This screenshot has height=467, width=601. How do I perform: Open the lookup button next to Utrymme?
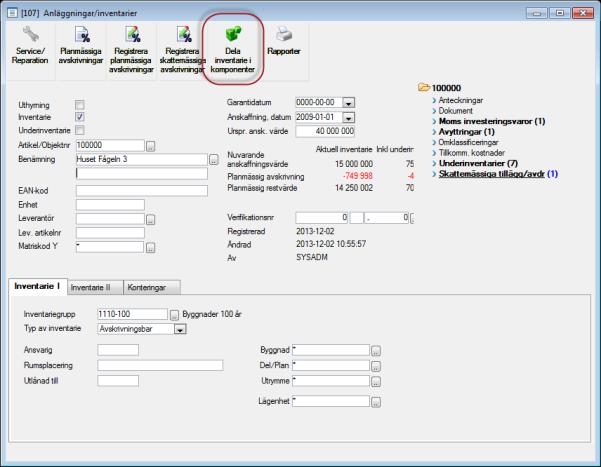376,382
